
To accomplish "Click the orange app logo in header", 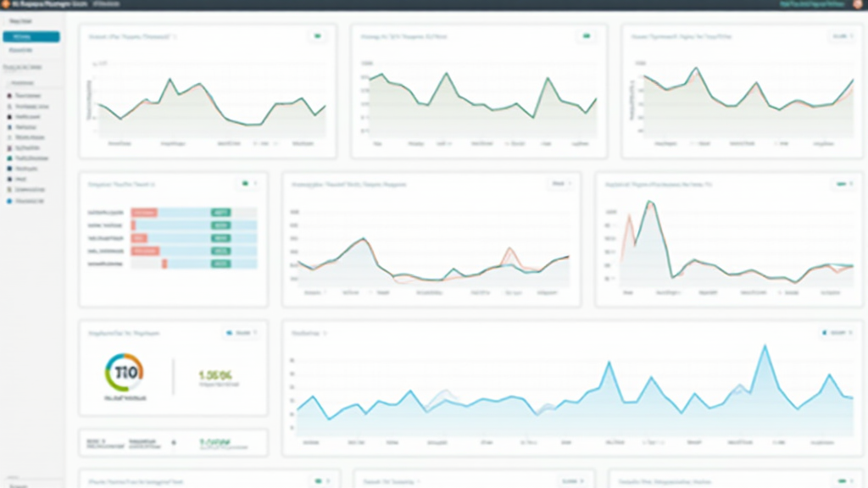I will (x=5, y=4).
